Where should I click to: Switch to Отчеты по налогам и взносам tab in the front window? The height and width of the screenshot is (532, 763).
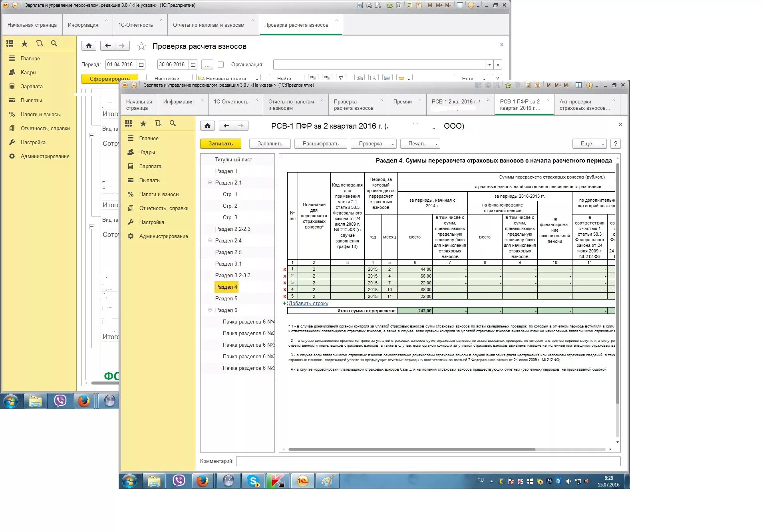click(291, 105)
